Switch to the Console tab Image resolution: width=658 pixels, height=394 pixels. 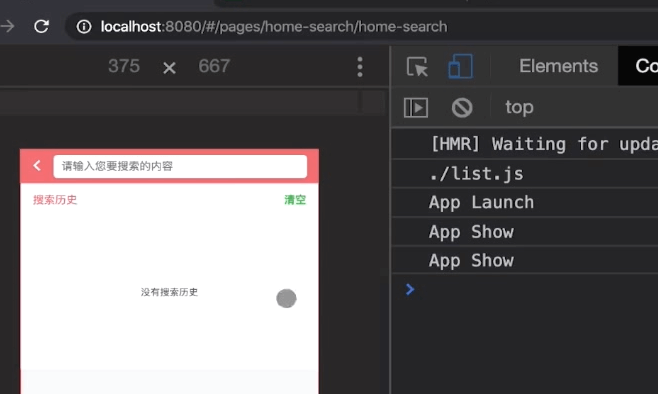(638, 66)
